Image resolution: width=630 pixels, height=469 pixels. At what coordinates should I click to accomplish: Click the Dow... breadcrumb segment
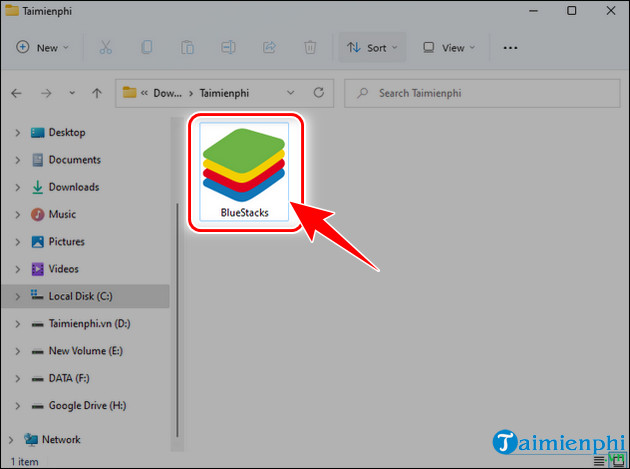(x=167, y=93)
